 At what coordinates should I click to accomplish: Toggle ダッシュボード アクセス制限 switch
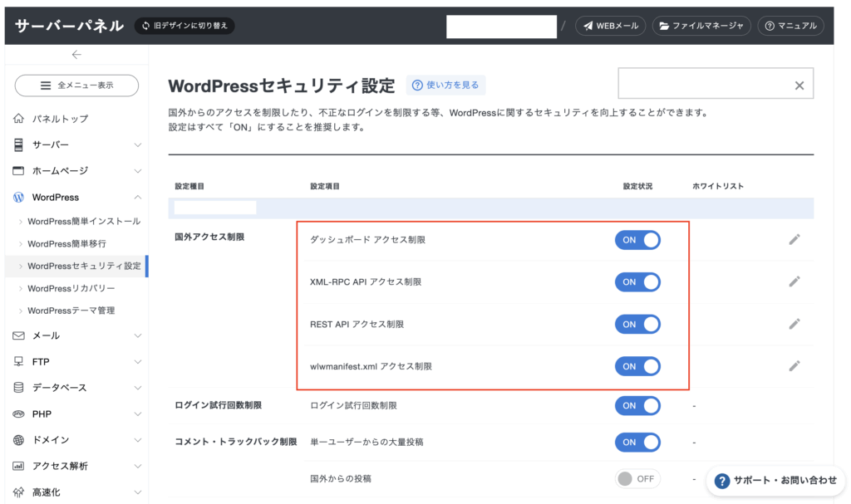click(x=637, y=240)
